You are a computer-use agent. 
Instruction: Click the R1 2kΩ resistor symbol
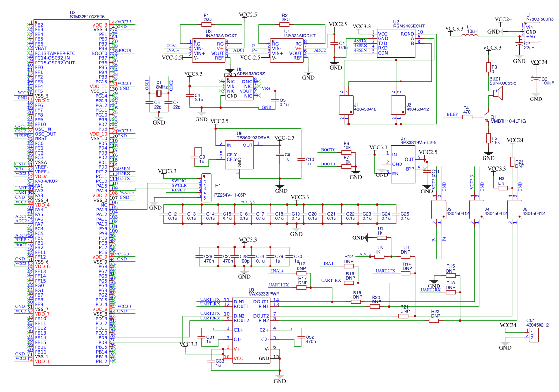[x=206, y=25]
